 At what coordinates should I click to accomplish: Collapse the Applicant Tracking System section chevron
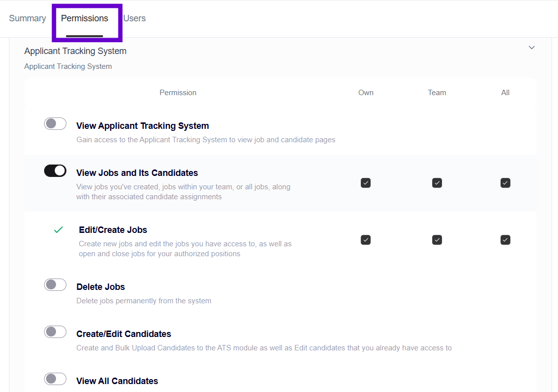(x=531, y=48)
